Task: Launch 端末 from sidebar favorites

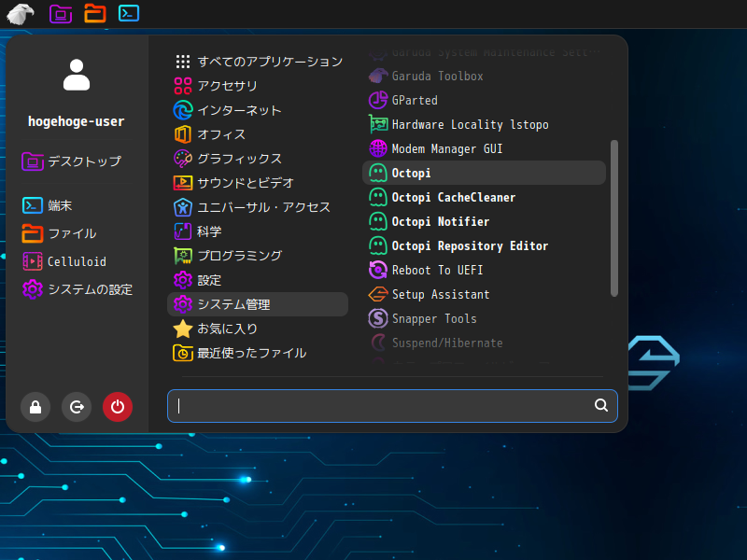Action: pos(48,205)
